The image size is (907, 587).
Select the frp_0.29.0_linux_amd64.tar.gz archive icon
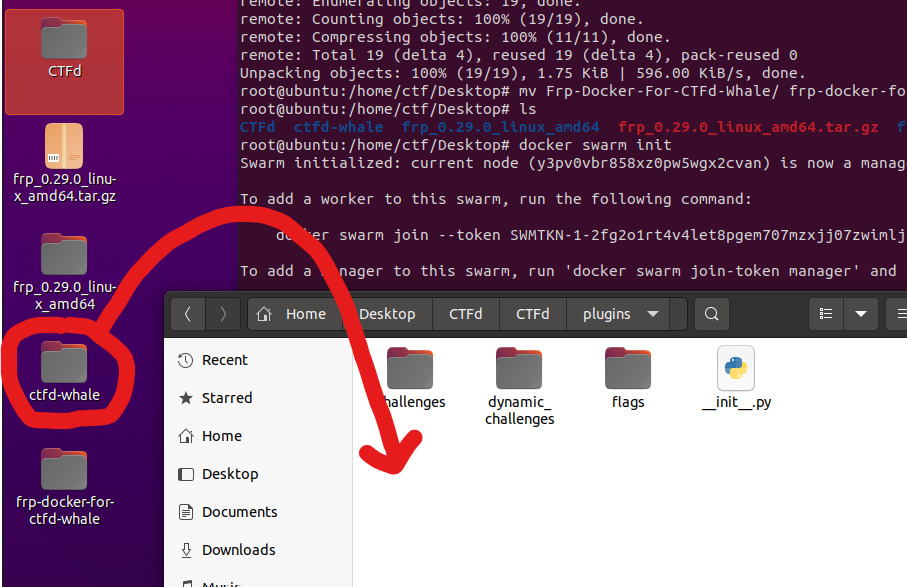[x=64, y=164]
